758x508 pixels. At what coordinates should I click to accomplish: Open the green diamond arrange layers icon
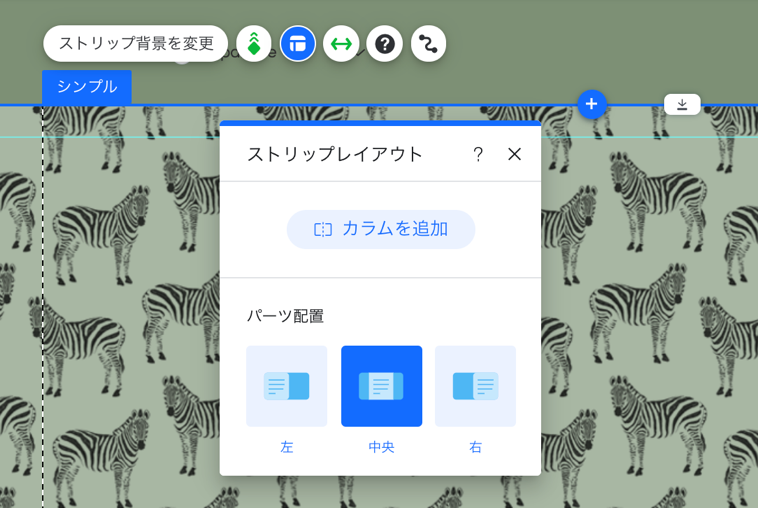254,44
